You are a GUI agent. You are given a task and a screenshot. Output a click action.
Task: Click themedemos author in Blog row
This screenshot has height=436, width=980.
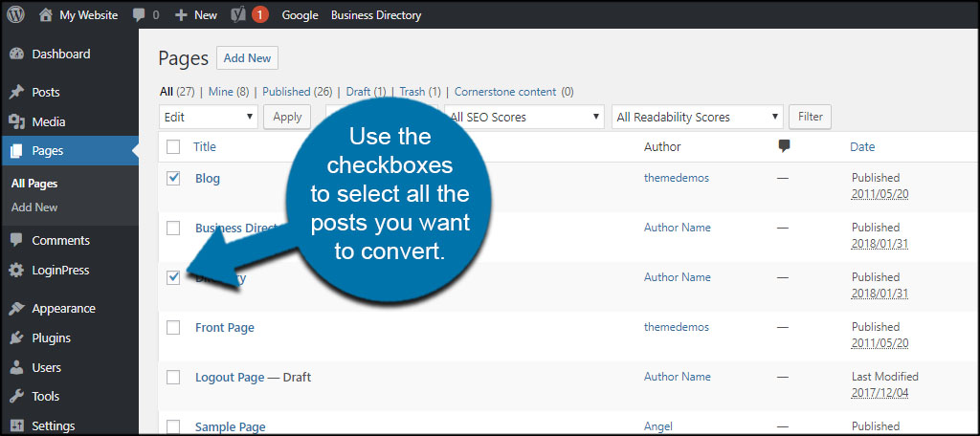(677, 178)
